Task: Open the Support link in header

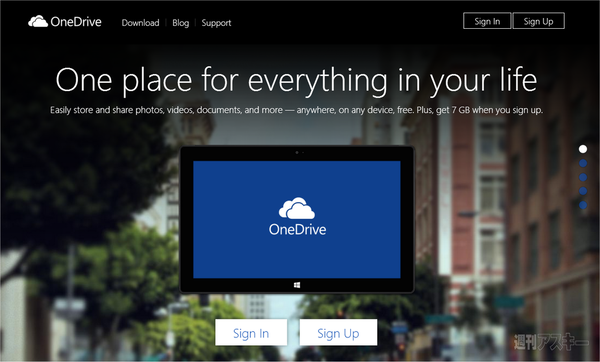Action: point(216,23)
